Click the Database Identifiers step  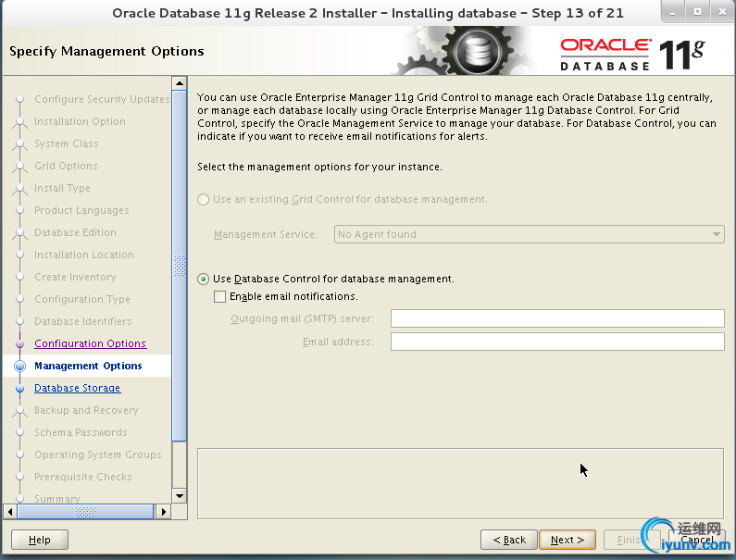(x=83, y=321)
